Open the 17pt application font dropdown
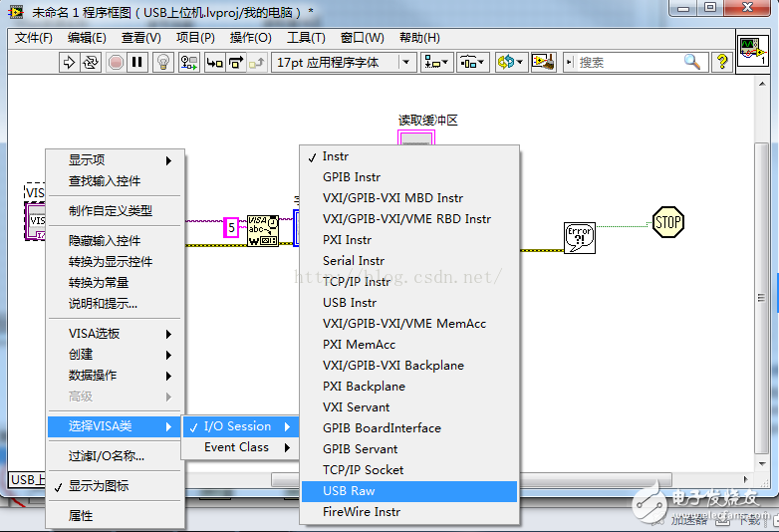Image resolution: width=779 pixels, height=532 pixels. tap(343, 62)
